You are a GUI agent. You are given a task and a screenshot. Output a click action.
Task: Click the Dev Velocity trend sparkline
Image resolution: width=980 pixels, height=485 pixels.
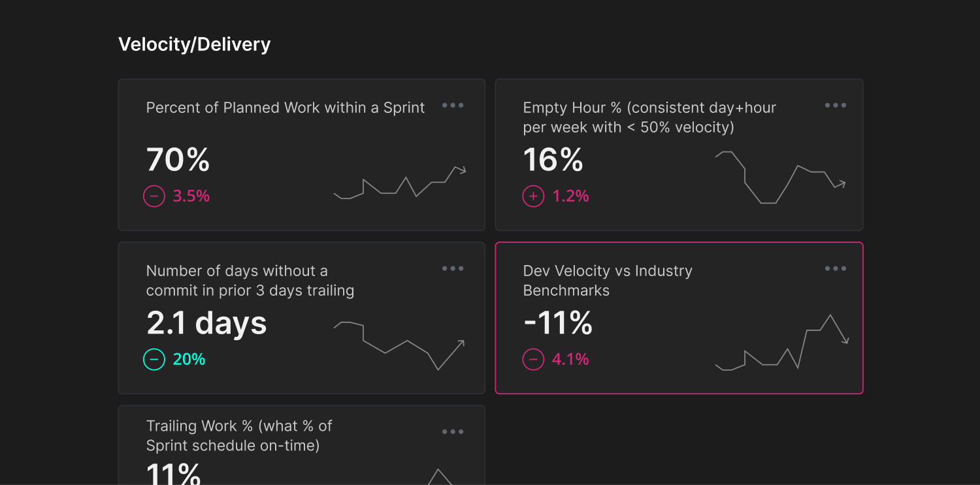tap(781, 343)
